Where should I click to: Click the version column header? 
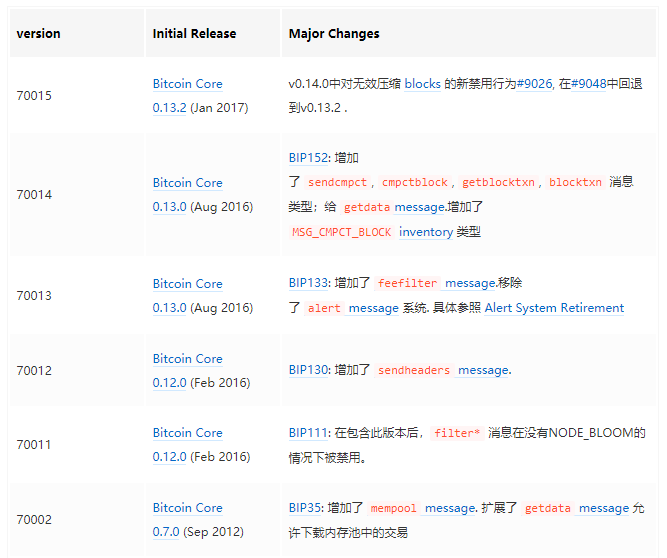click(x=77, y=33)
